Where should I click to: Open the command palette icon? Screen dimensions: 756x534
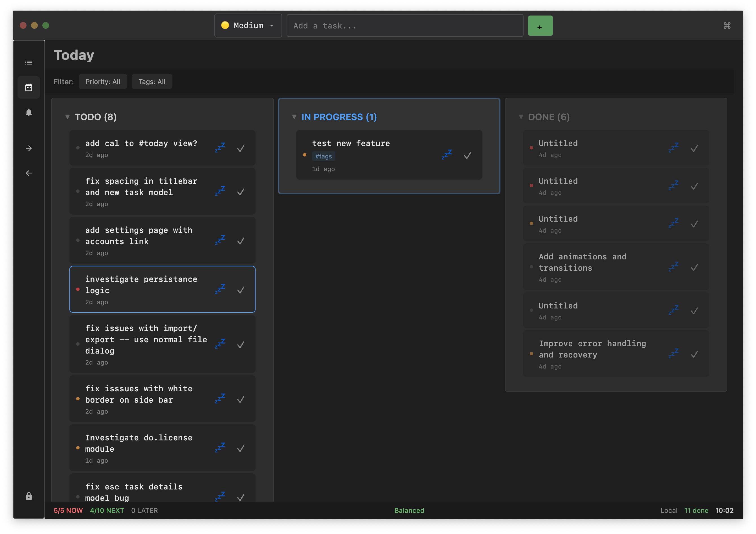coord(727,26)
